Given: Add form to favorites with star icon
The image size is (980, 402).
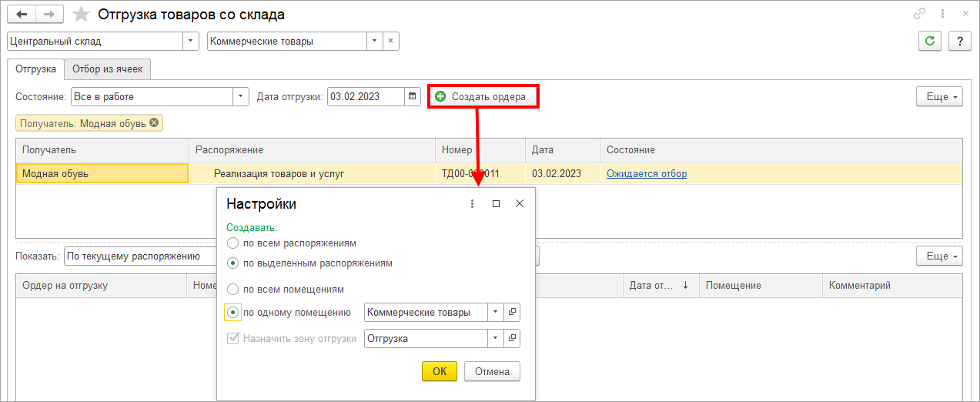Looking at the screenshot, I should [x=80, y=15].
